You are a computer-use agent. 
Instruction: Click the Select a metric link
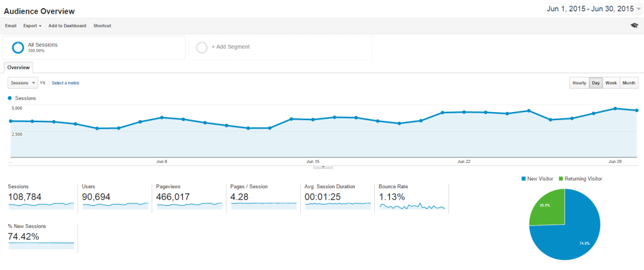65,83
